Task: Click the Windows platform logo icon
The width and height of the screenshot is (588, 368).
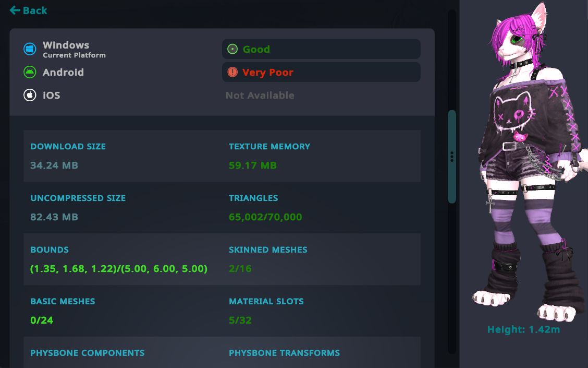Action: pos(30,49)
